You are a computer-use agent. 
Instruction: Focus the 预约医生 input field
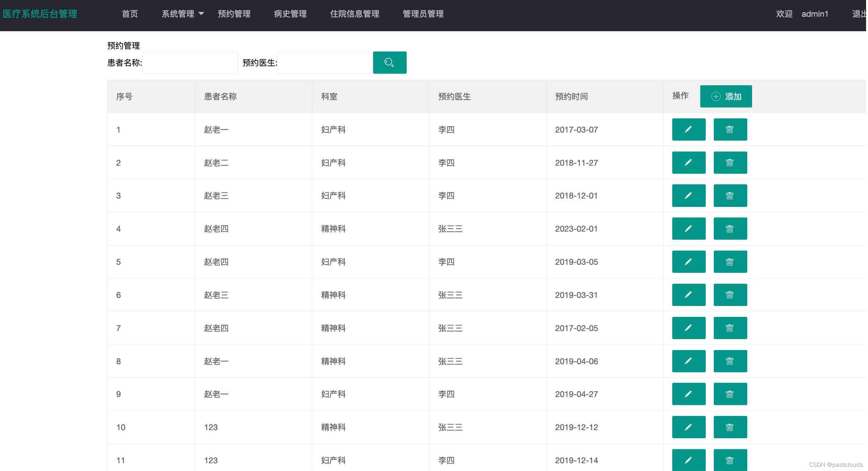click(325, 63)
